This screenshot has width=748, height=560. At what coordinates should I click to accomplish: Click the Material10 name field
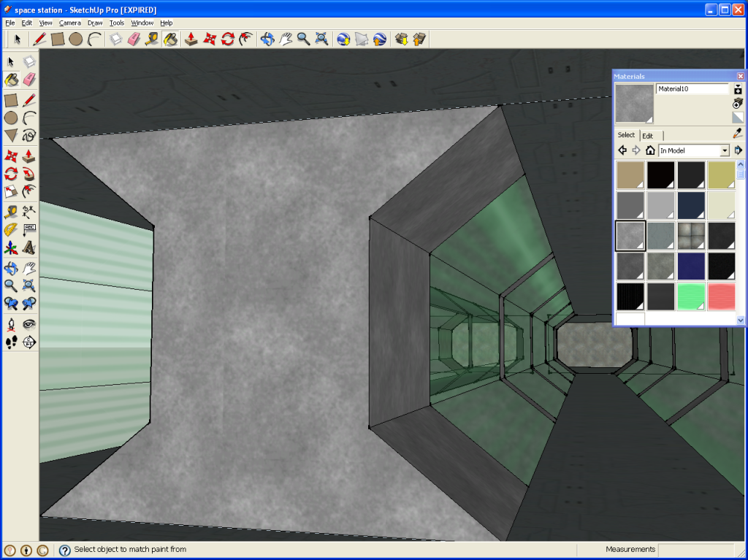(x=692, y=89)
